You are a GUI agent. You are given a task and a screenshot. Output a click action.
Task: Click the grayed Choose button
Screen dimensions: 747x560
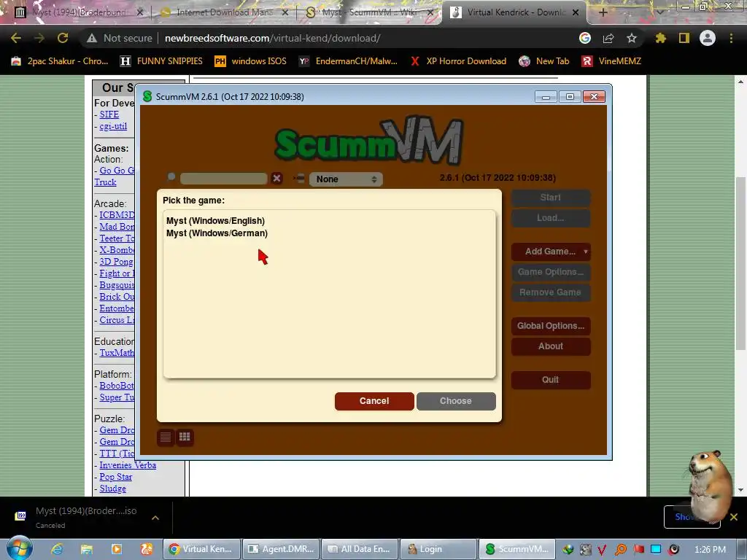click(456, 401)
